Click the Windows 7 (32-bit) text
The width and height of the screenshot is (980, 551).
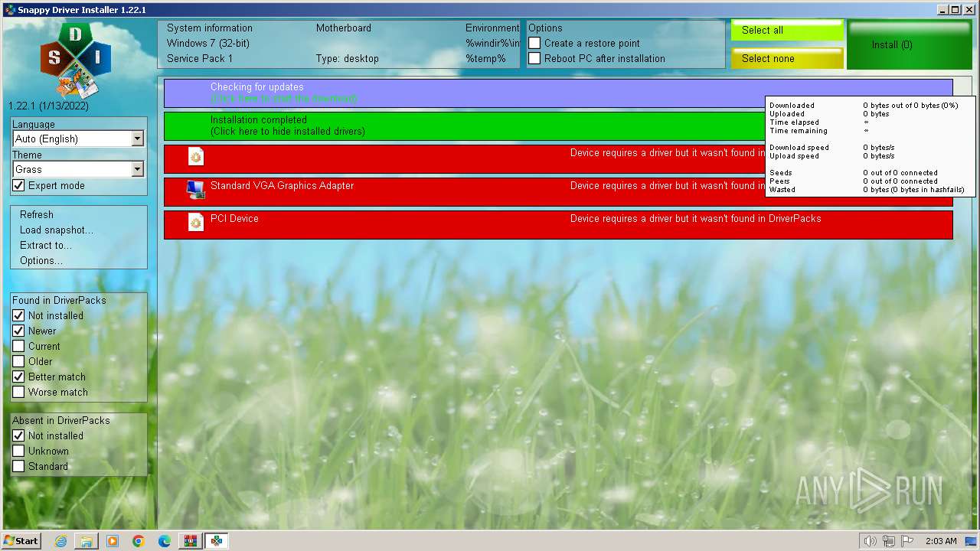coord(208,44)
